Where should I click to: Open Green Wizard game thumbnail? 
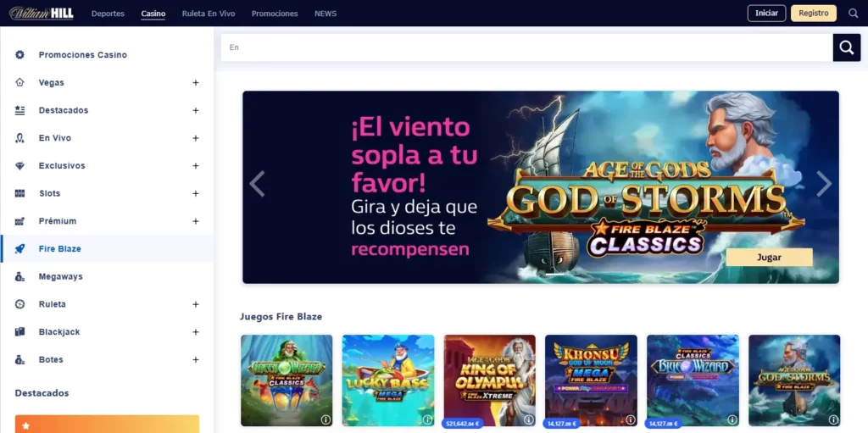[x=287, y=380]
